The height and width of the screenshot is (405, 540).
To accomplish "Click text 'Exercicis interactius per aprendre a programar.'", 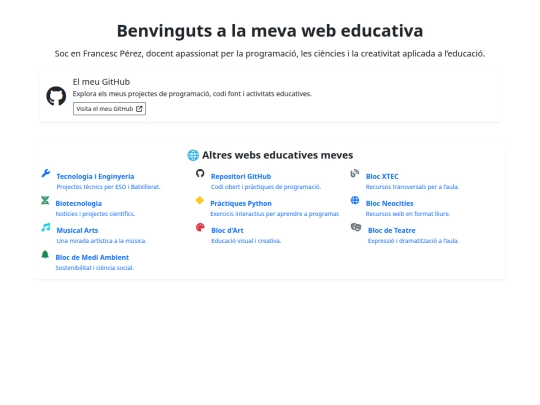I will [275, 214].
